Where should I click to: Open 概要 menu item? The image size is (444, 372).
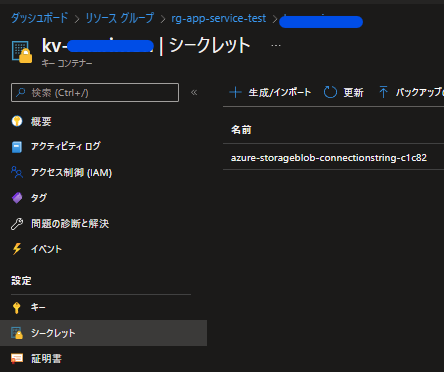[x=41, y=121]
